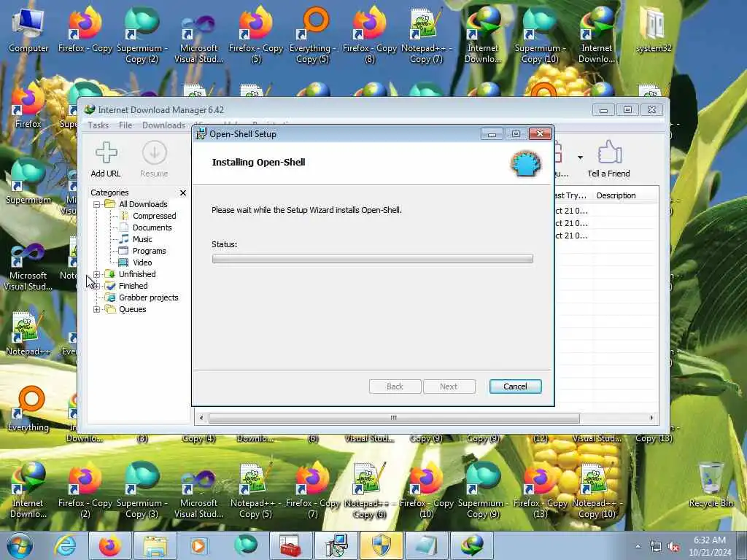Screen dimensions: 747x560
Task: Select the Video category
Action: 142,262
